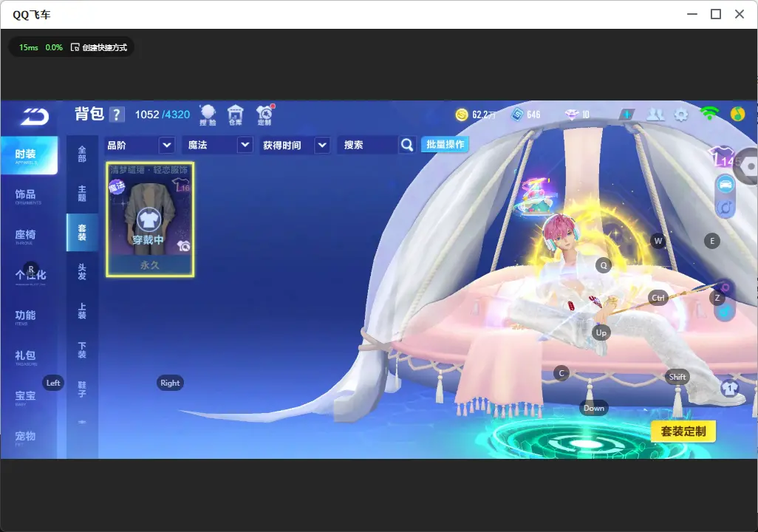Image resolution: width=758 pixels, height=532 pixels.
Task: Click the rotate arrow icon below car icon
Action: [725, 208]
